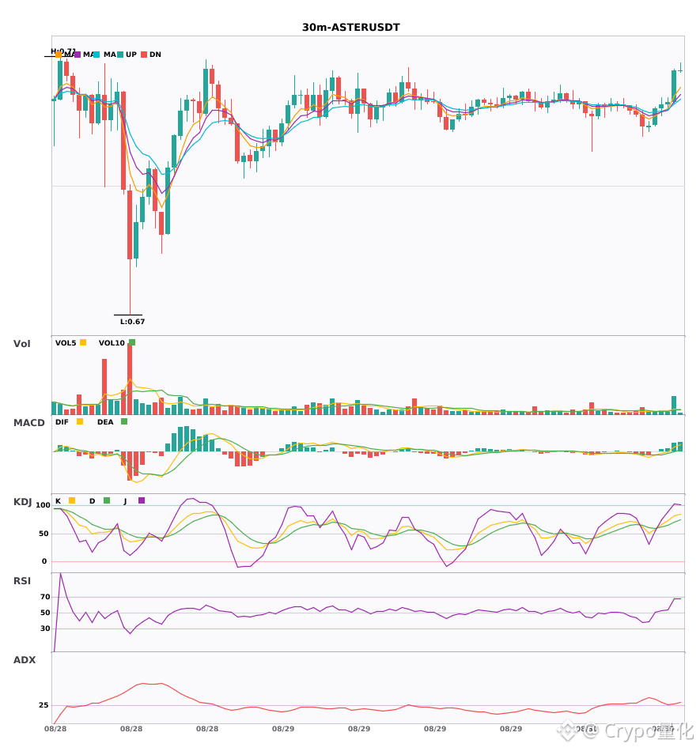Select the green UP legend swatch

(120, 55)
